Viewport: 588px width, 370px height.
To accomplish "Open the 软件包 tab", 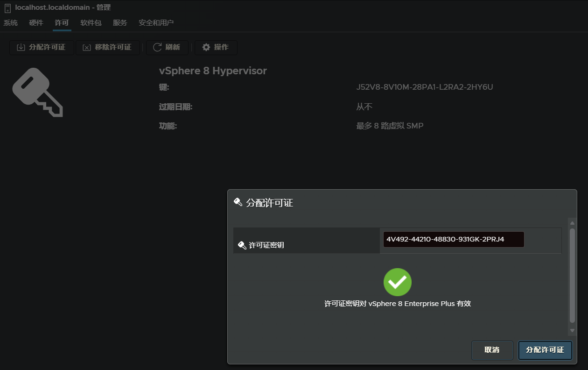I will (91, 23).
